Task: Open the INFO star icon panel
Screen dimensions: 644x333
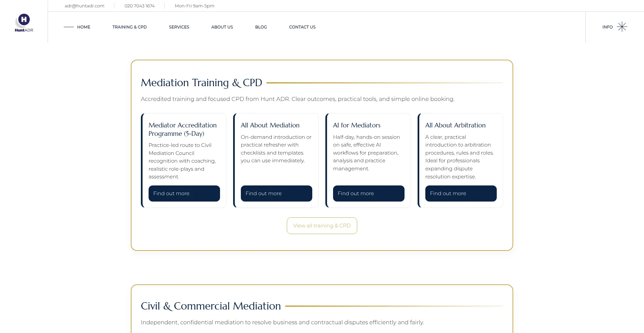Action: pos(622,27)
